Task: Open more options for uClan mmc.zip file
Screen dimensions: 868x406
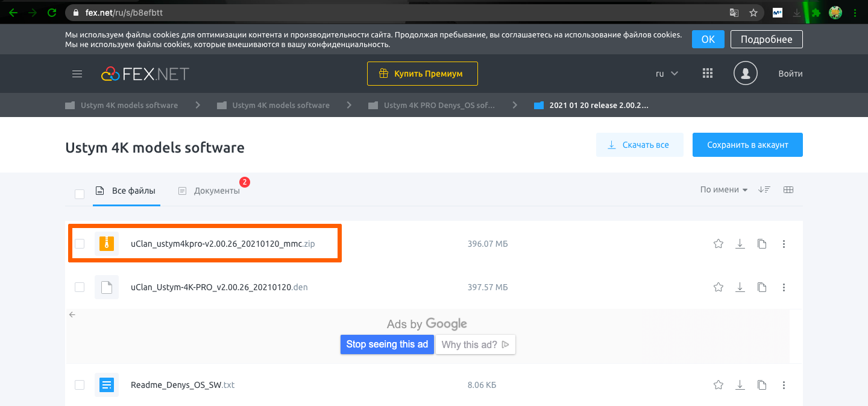Action: click(x=784, y=244)
